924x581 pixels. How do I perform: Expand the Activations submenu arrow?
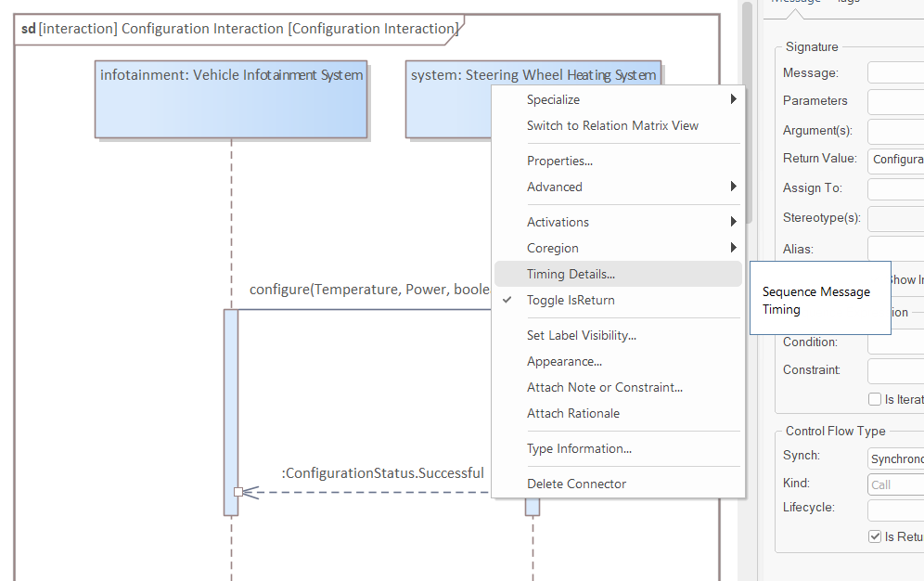733,222
